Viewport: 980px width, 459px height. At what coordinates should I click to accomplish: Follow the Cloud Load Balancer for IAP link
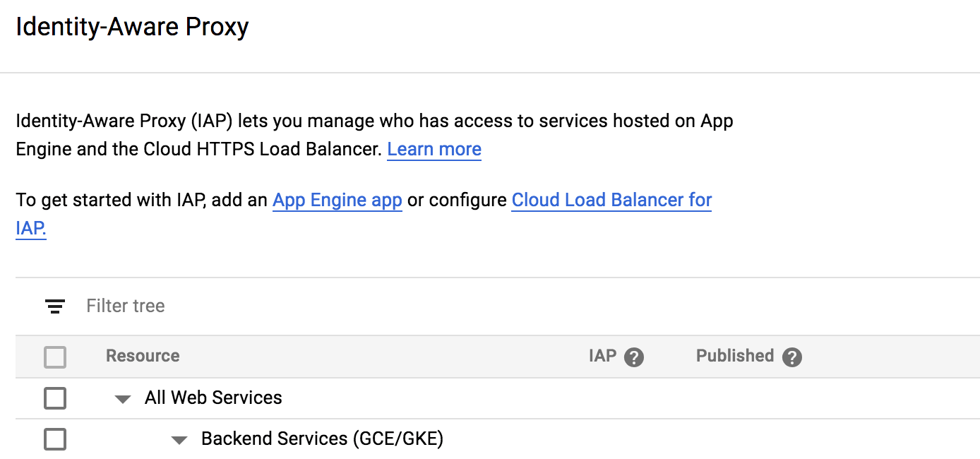tap(611, 200)
